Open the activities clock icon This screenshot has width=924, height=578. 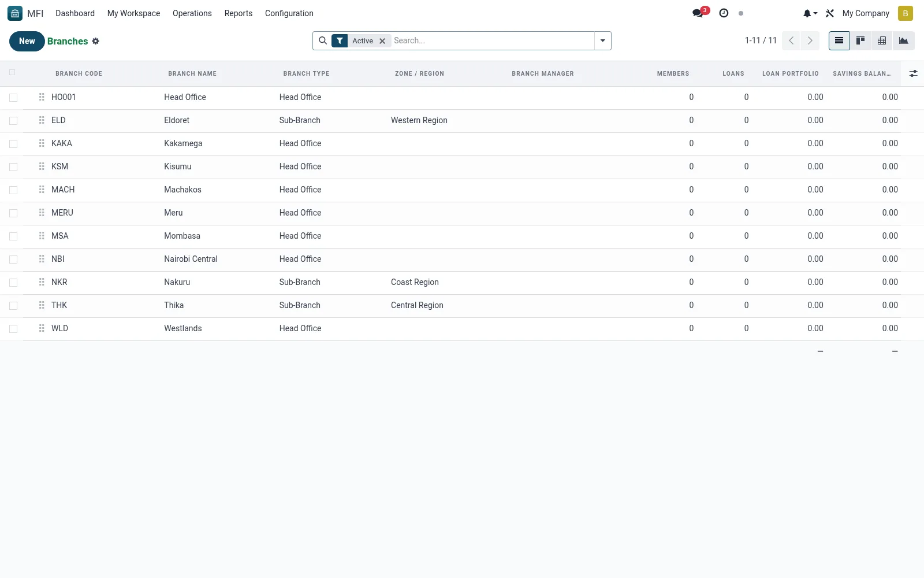click(x=724, y=13)
